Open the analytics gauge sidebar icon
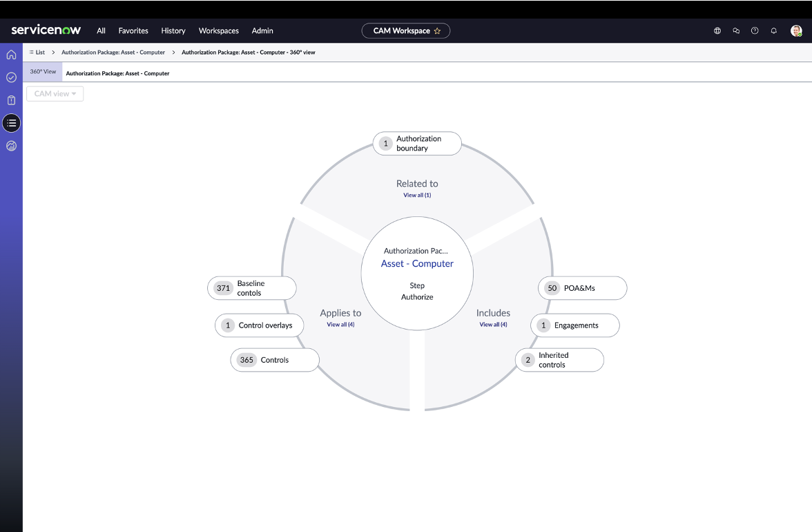The width and height of the screenshot is (812, 532). 11,146
